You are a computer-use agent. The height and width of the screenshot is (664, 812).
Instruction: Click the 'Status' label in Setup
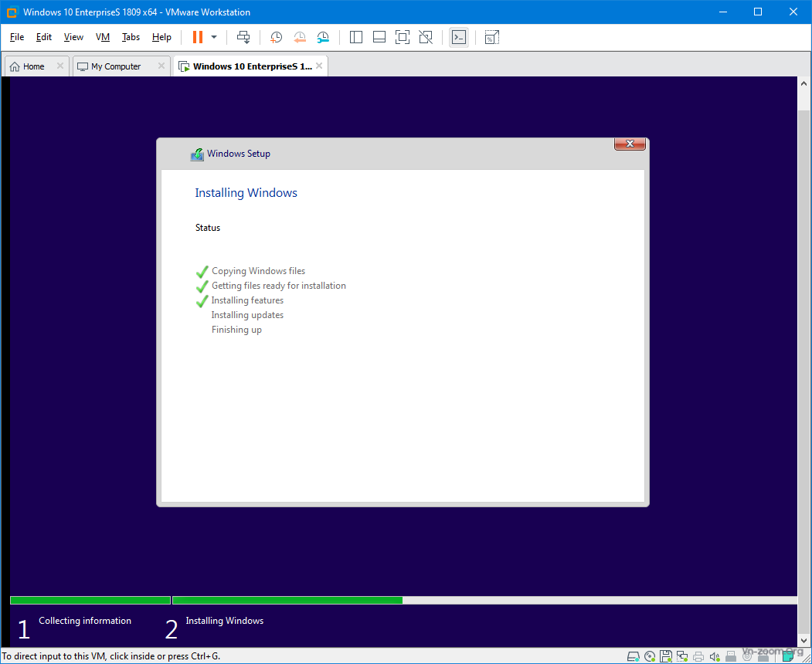point(208,228)
